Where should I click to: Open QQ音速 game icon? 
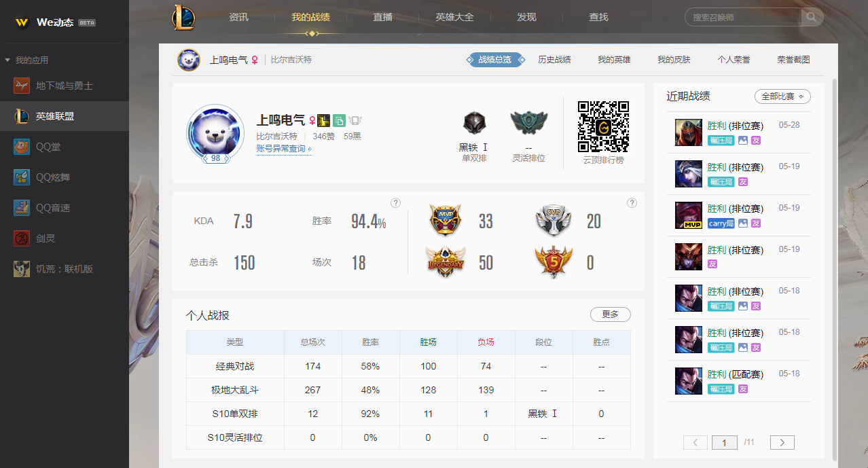(22, 208)
